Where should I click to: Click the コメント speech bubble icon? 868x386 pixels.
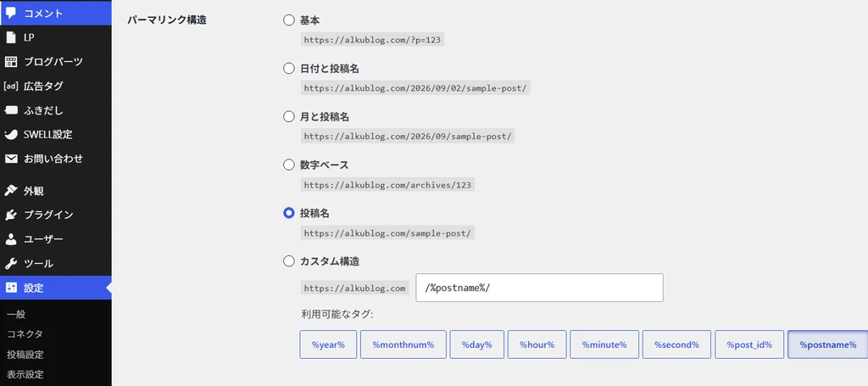click(11, 13)
